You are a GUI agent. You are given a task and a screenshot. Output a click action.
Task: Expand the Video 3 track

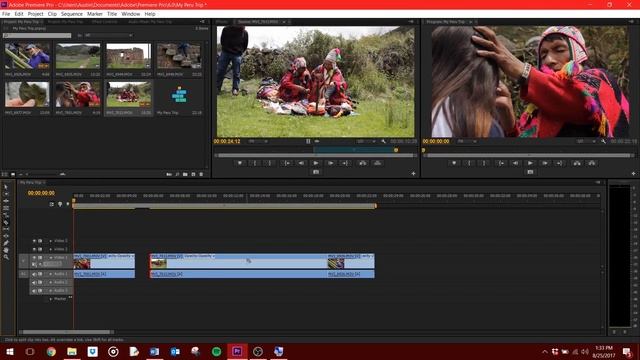[51, 241]
